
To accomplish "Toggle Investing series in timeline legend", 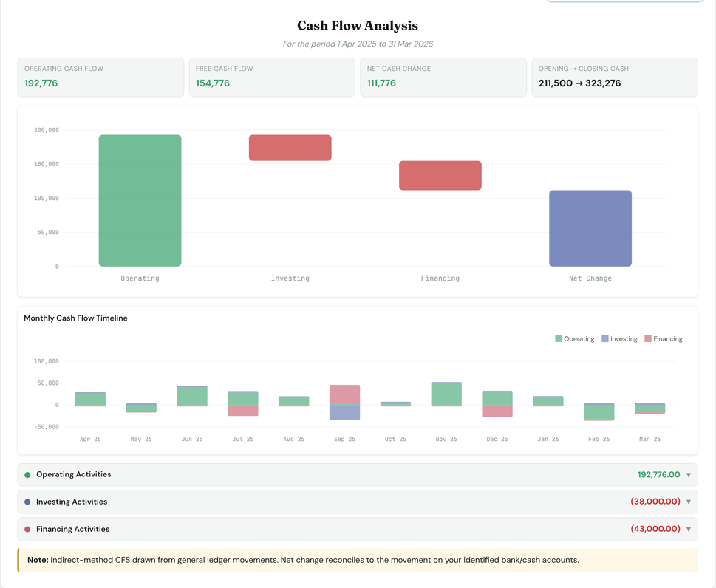I will [619, 339].
